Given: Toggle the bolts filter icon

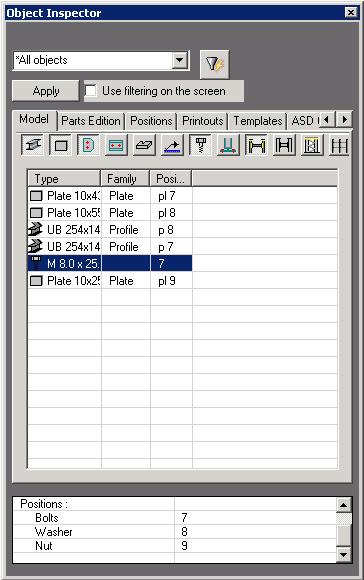Looking at the screenshot, I should (200, 145).
